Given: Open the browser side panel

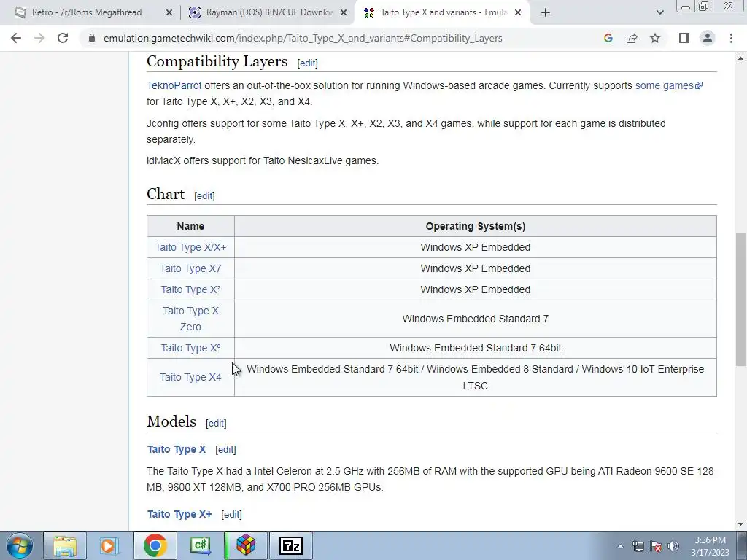Looking at the screenshot, I should click(x=684, y=38).
